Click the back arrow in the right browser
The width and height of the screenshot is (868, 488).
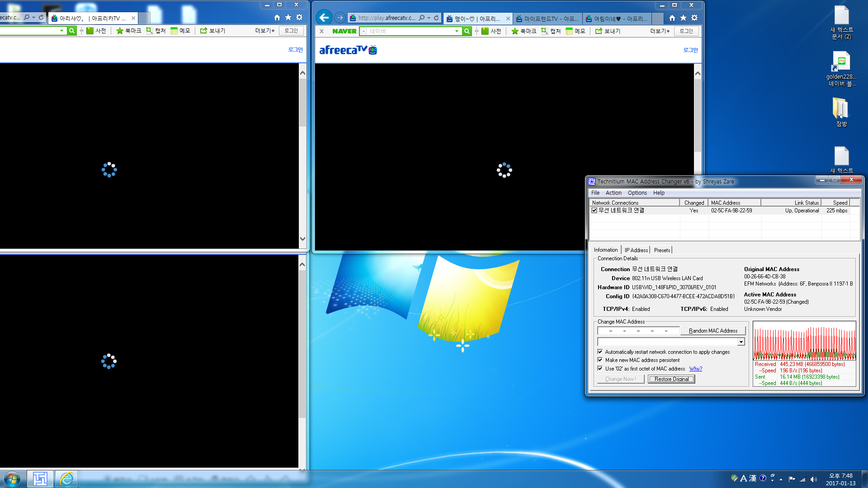[x=324, y=18]
